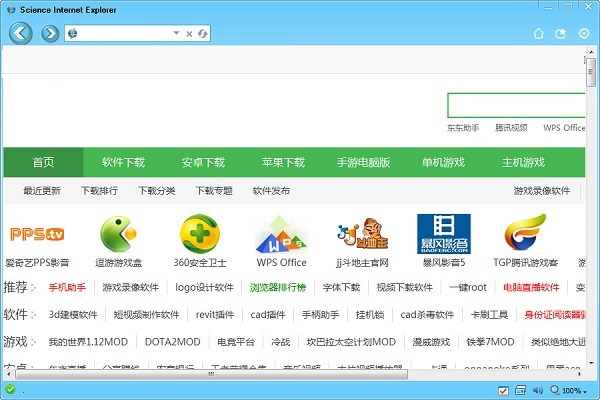The width and height of the screenshot is (600, 400).
Task: Click the green website search box
Action: [516, 105]
